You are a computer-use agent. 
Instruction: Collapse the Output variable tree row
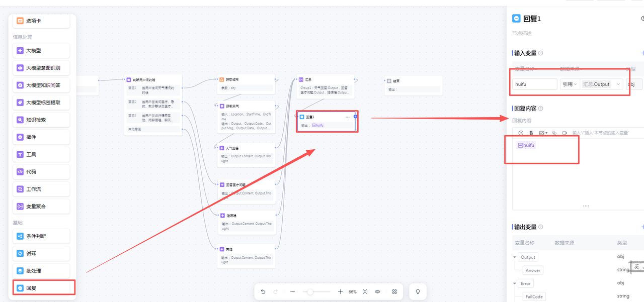(515, 257)
